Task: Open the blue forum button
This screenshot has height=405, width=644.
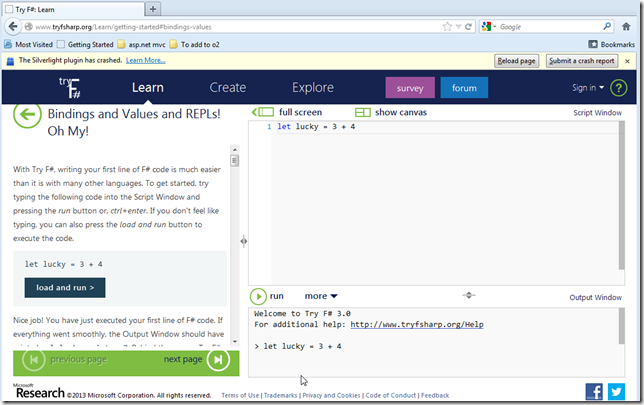Action: (x=464, y=87)
